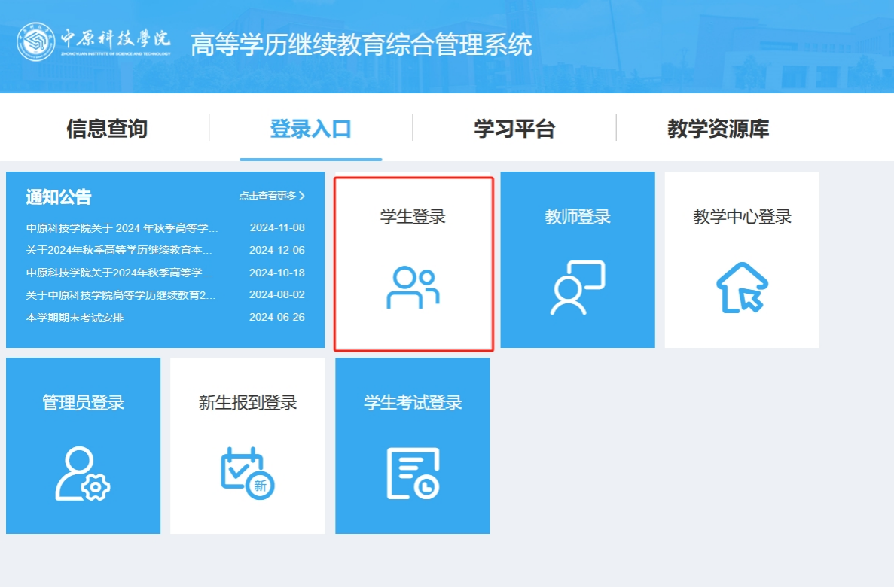
Task: Select the 登录入口 tab
Action: [x=310, y=129]
